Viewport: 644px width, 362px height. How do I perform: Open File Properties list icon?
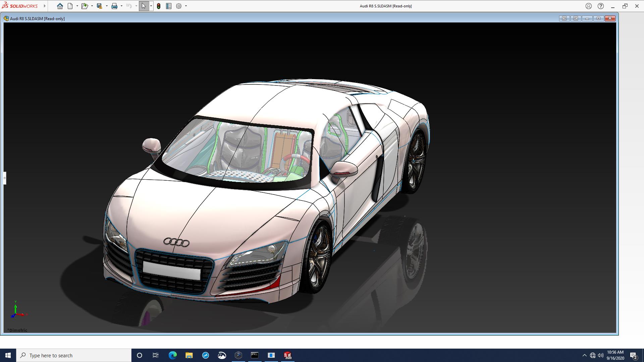[x=169, y=6]
